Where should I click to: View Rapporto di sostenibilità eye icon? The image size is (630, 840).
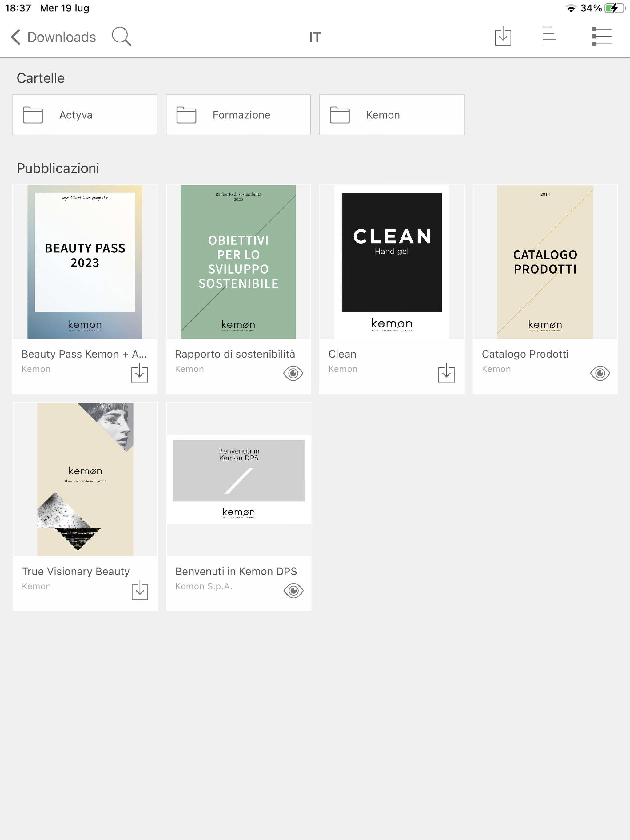(x=293, y=373)
